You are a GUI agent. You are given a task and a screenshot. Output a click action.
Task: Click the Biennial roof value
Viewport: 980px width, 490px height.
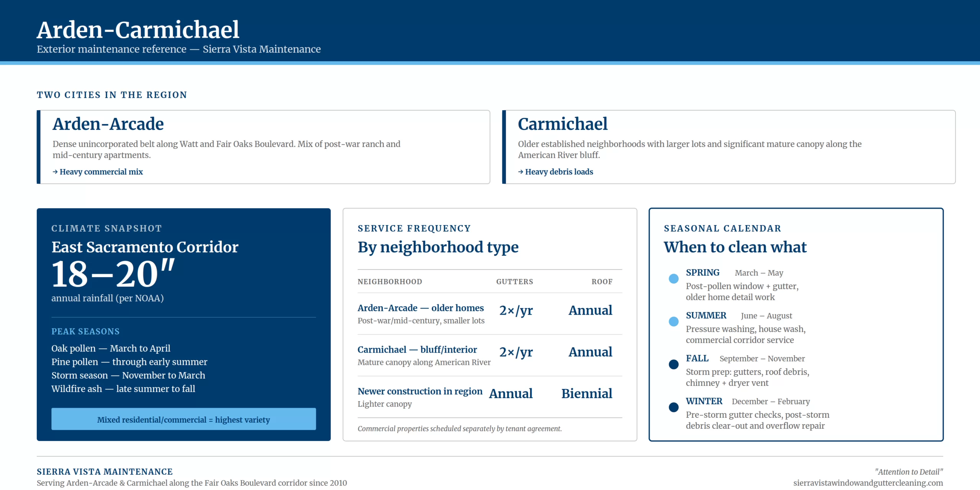click(x=587, y=394)
